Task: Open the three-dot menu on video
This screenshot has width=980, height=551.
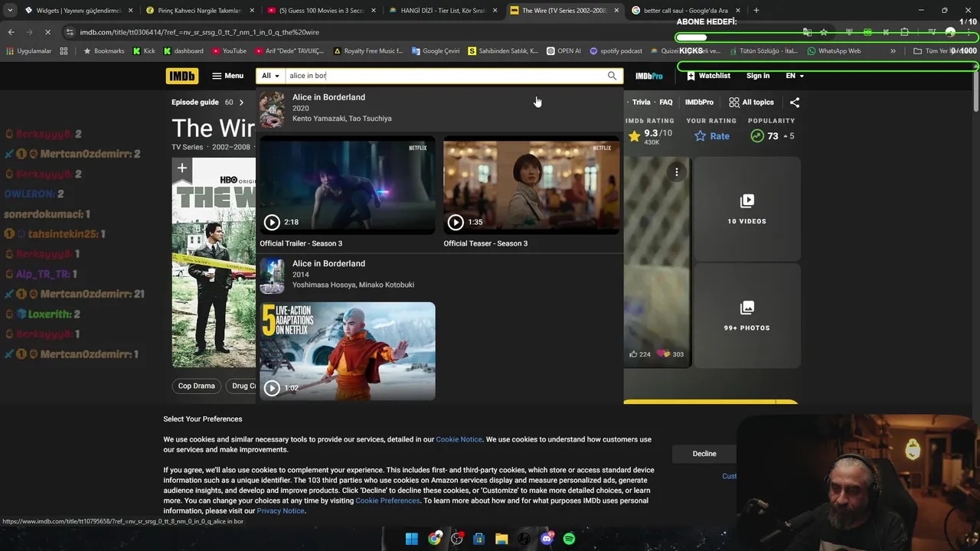Action: tap(676, 172)
